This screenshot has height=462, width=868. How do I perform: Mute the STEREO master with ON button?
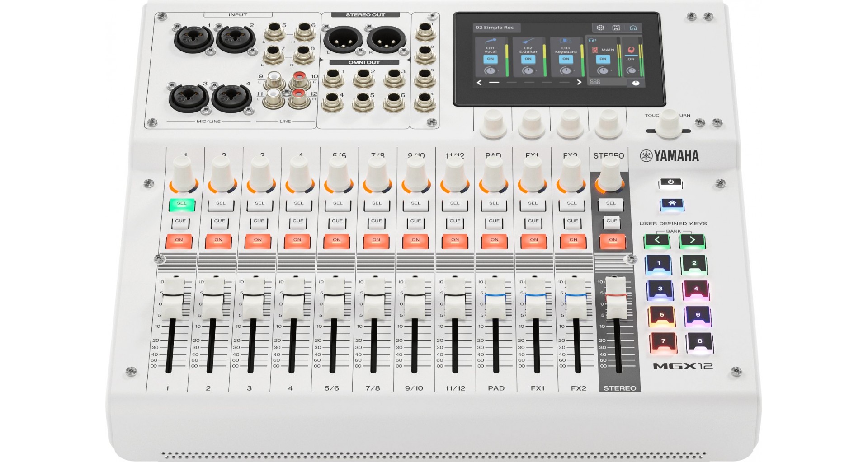[613, 240]
